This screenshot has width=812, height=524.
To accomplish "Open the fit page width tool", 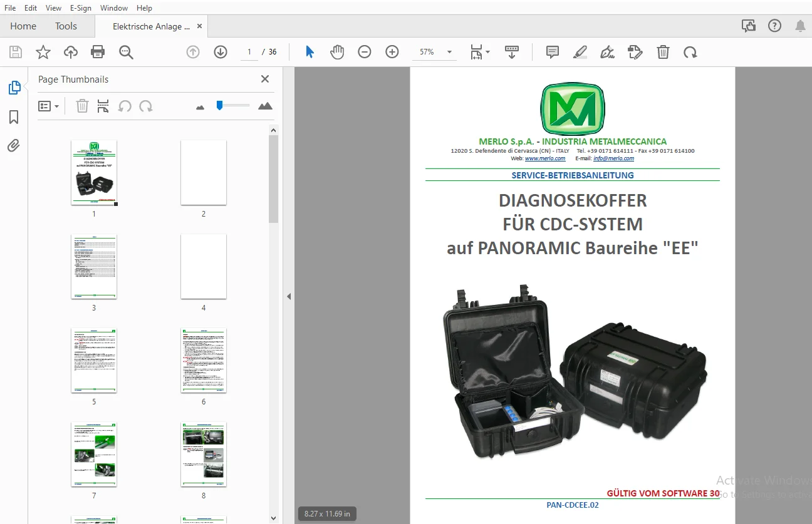I will [x=480, y=52].
